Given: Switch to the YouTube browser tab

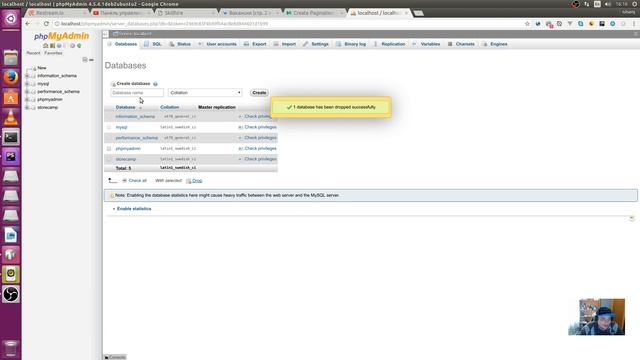Looking at the screenshot, I should [122, 13].
